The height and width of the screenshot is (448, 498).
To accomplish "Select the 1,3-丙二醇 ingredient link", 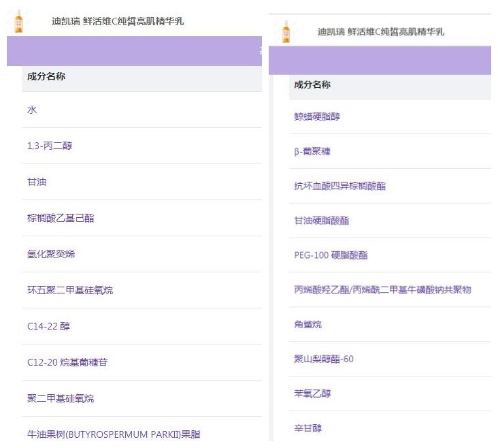I will click(50, 146).
